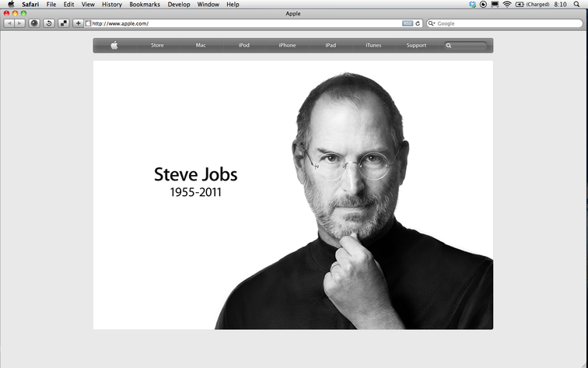The width and height of the screenshot is (588, 368).
Task: Click the display menu bar icon
Action: point(495,5)
